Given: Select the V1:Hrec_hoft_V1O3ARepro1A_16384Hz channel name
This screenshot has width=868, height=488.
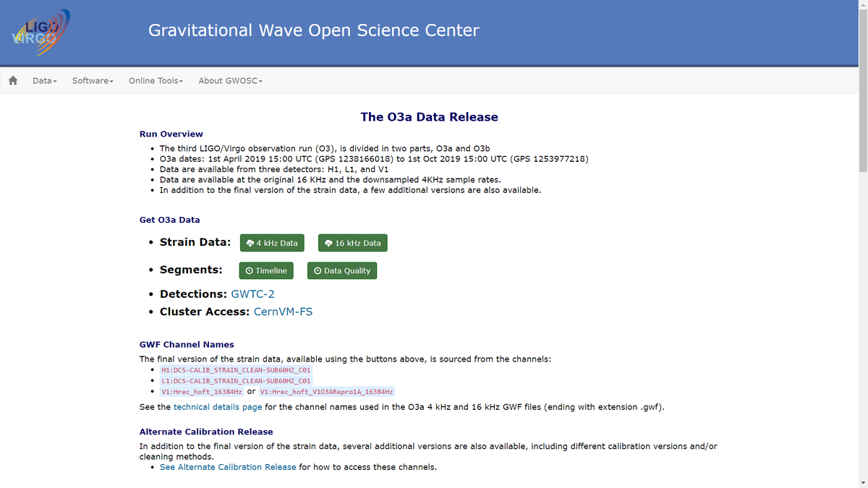Looking at the screenshot, I should pos(327,391).
